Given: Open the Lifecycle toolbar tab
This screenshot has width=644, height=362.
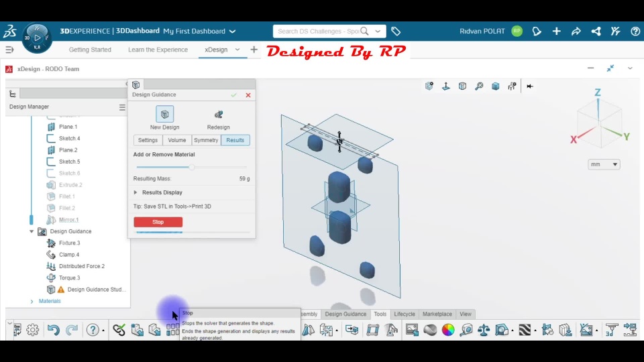Looking at the screenshot, I should tap(405, 314).
